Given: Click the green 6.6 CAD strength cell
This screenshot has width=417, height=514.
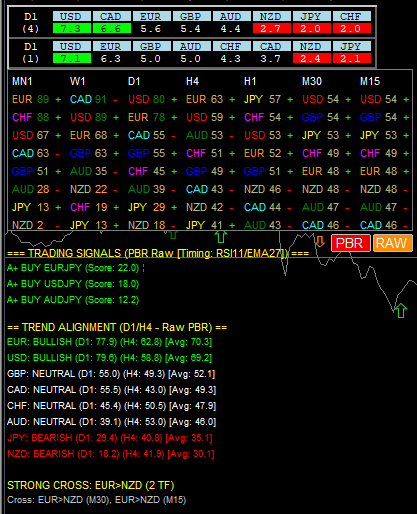Looking at the screenshot, I should tap(112, 29).
